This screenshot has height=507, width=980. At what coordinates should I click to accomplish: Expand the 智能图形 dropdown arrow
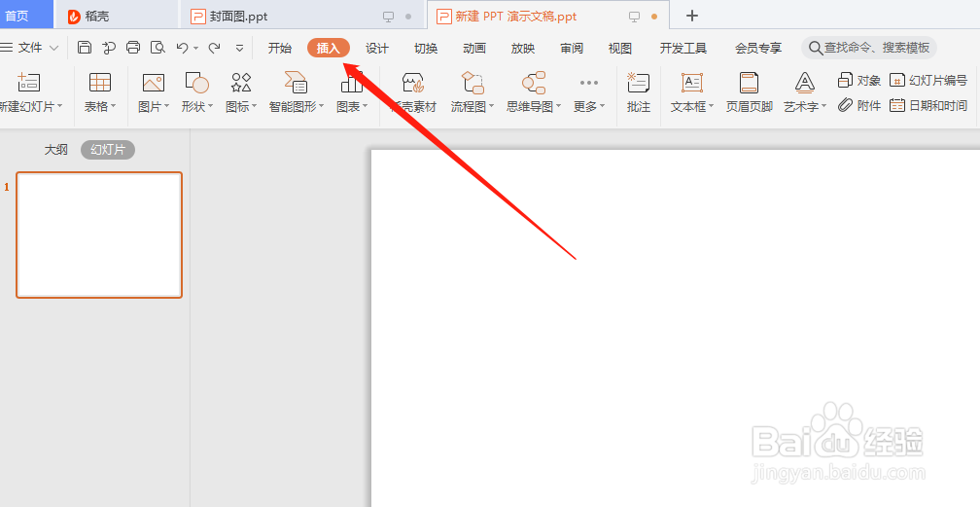(321, 106)
